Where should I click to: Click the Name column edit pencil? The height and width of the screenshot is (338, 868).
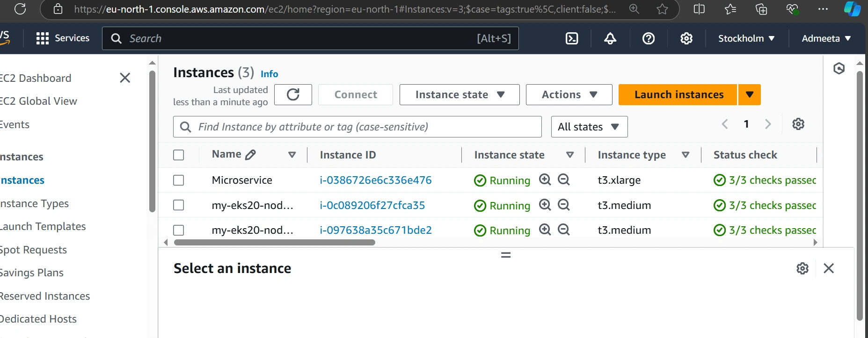(x=251, y=155)
